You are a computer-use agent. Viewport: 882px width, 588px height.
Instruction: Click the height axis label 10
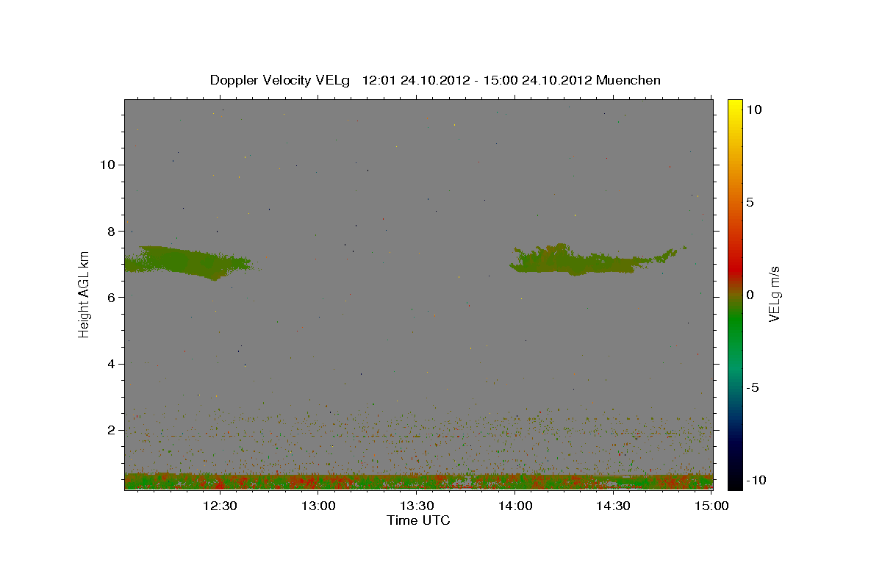pos(107,165)
